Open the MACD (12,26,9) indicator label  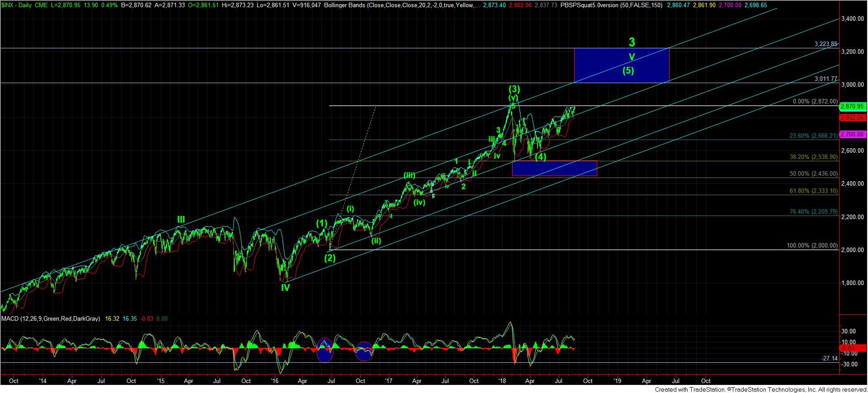pyautogui.click(x=51, y=318)
